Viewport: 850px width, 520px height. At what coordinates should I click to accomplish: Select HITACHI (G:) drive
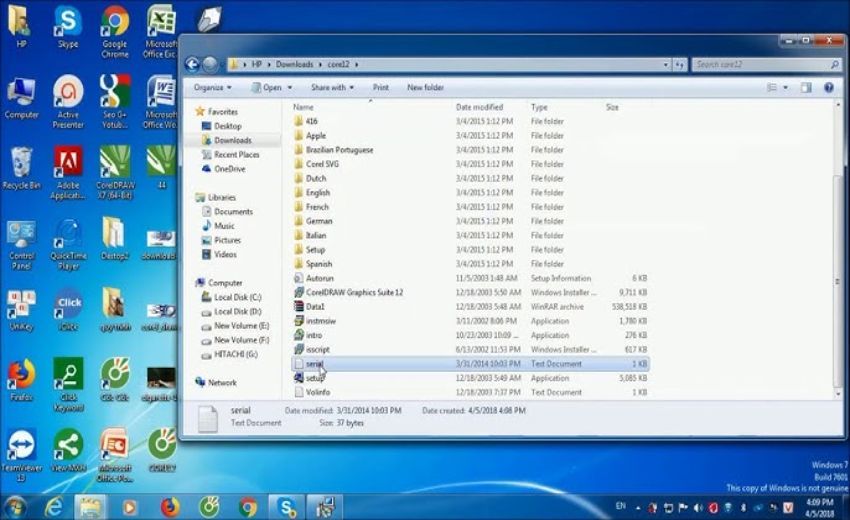tap(230, 355)
